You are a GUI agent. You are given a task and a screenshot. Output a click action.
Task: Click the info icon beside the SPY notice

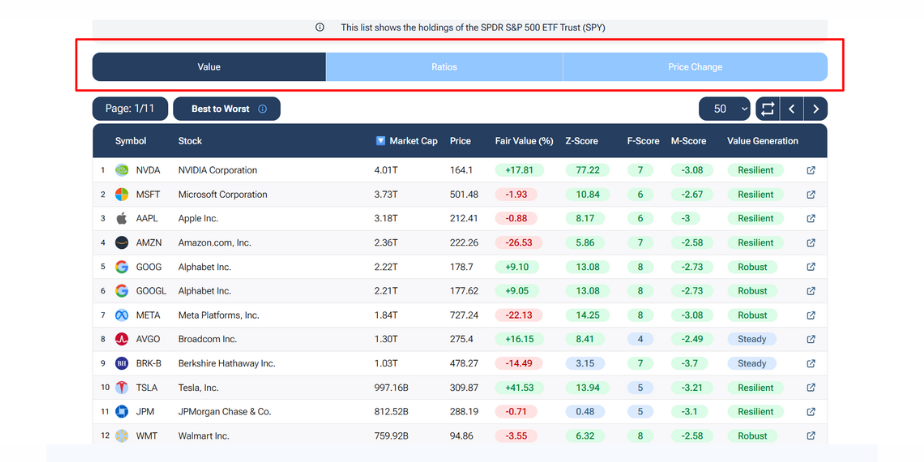coord(319,27)
